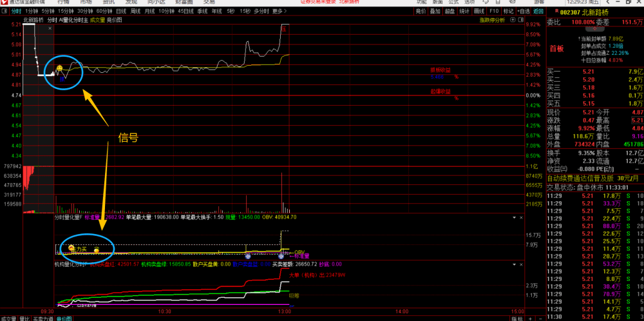
Task: Click the 买一 price 5.21 row
Action: (595, 72)
